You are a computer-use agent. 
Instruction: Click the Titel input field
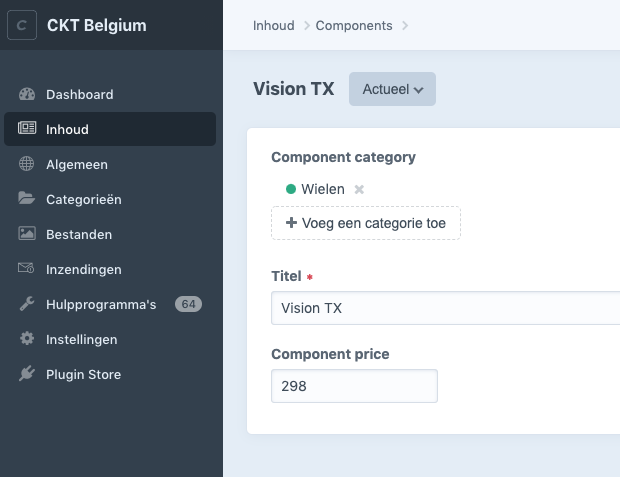pyautogui.click(x=445, y=308)
